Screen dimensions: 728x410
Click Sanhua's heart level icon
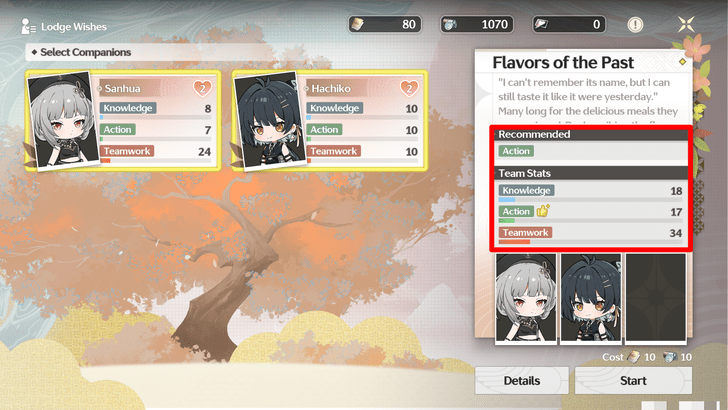[x=202, y=88]
